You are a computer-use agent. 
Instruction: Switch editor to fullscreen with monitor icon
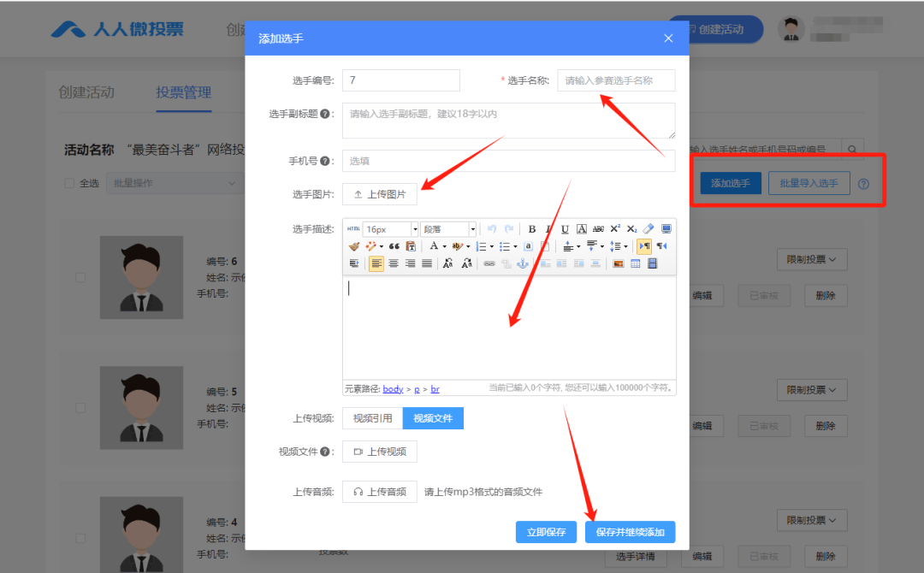pos(666,228)
